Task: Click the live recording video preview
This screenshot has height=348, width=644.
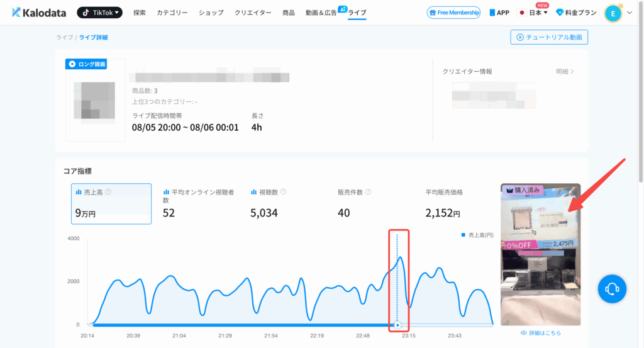Action: [540, 255]
